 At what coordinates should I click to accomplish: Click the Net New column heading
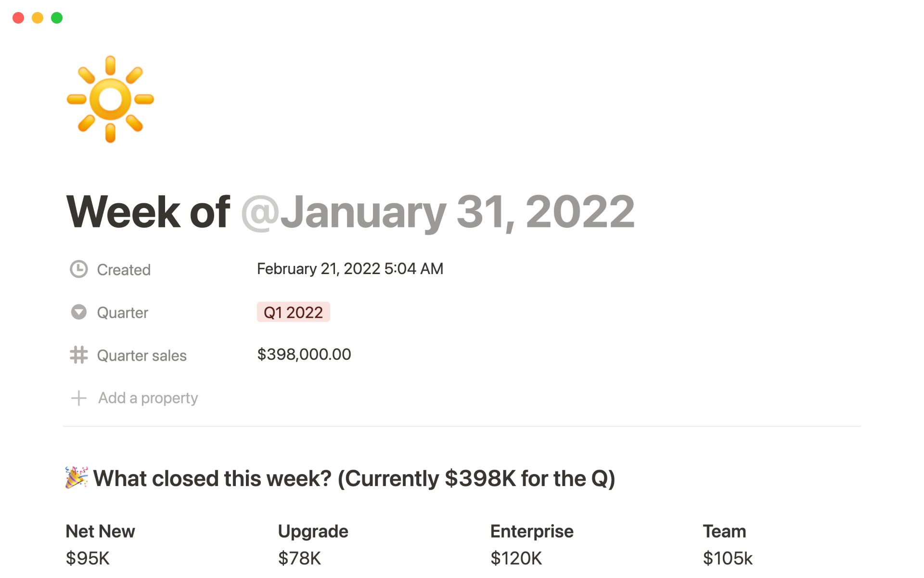point(100,531)
